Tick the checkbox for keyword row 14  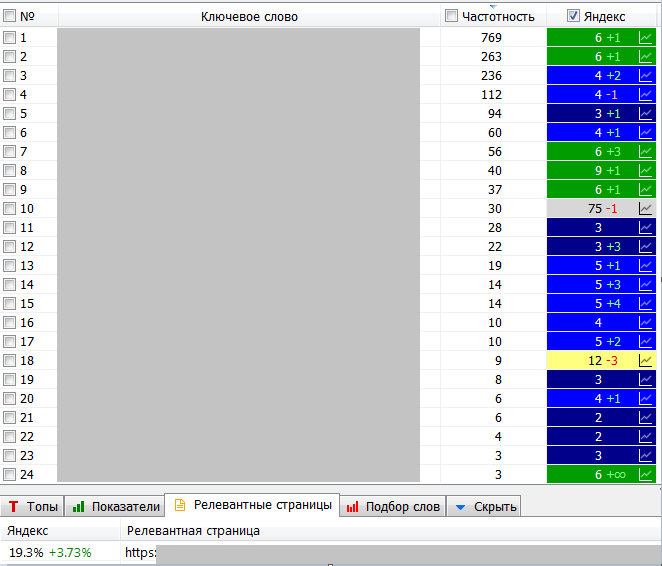(9, 284)
